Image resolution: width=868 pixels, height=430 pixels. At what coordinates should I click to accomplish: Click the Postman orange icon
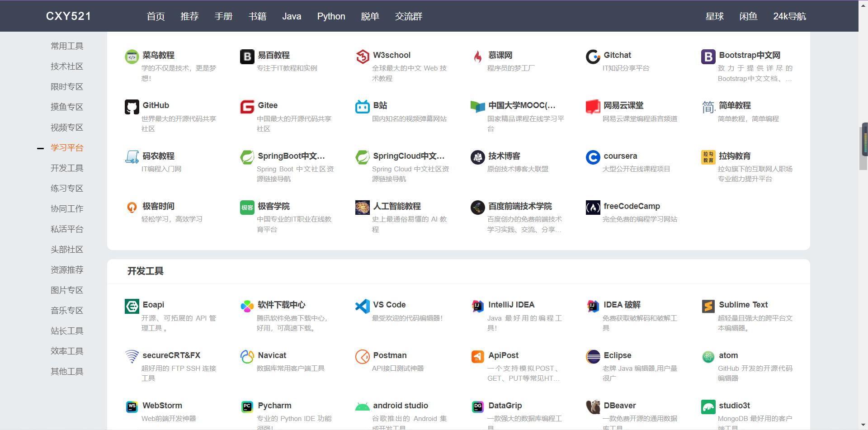[363, 357]
